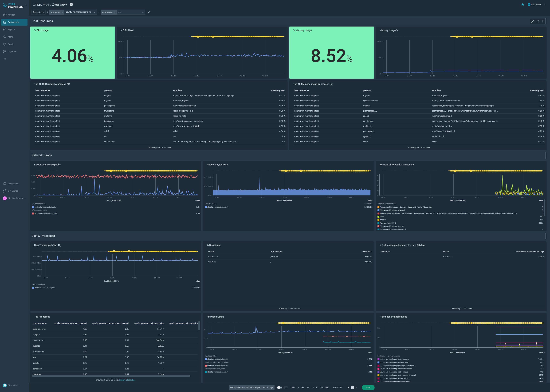Select the 6H time range preset
This screenshot has height=392, width=550.
coord(302,387)
